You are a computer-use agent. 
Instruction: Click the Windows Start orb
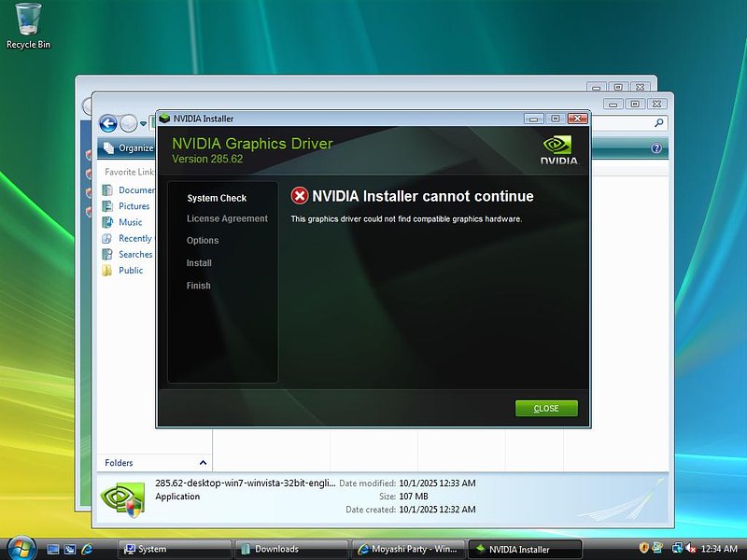tap(18, 548)
